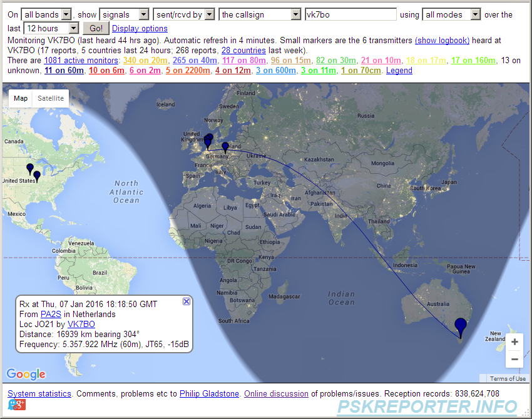
Task: Filter to 3 on 11m
Action: point(319,71)
